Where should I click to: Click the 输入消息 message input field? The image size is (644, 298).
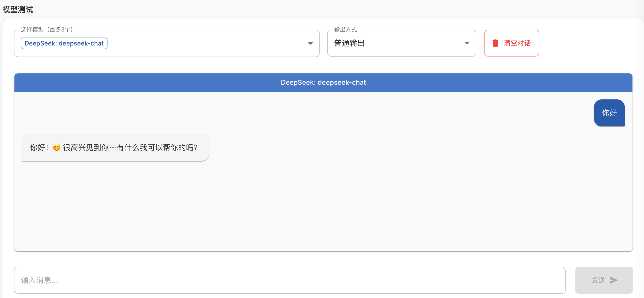290,280
